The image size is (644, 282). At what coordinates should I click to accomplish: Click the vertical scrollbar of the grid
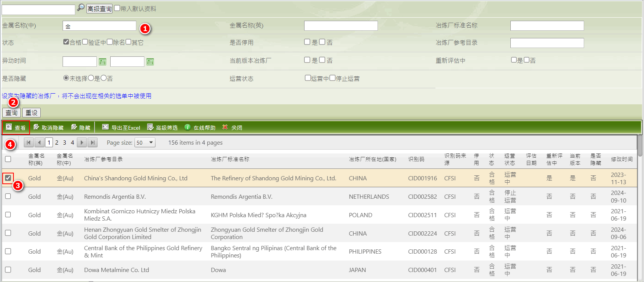(640, 207)
